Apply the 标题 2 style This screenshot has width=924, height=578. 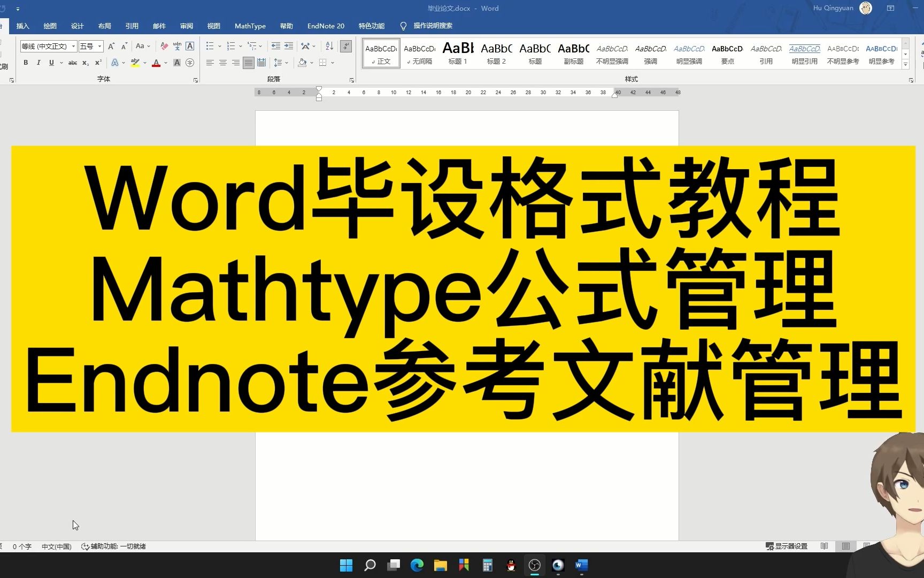click(x=496, y=54)
